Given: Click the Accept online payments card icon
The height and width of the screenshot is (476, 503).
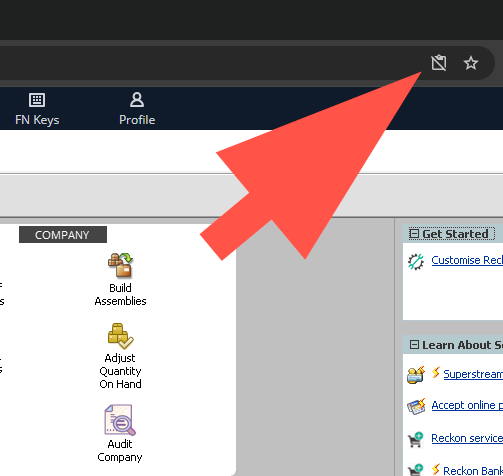Looking at the screenshot, I should coord(416,406).
